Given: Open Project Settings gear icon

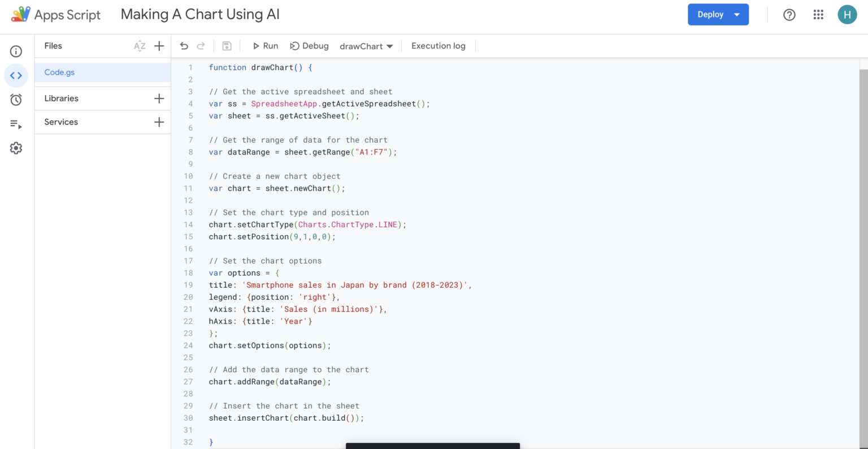Looking at the screenshot, I should [x=16, y=148].
